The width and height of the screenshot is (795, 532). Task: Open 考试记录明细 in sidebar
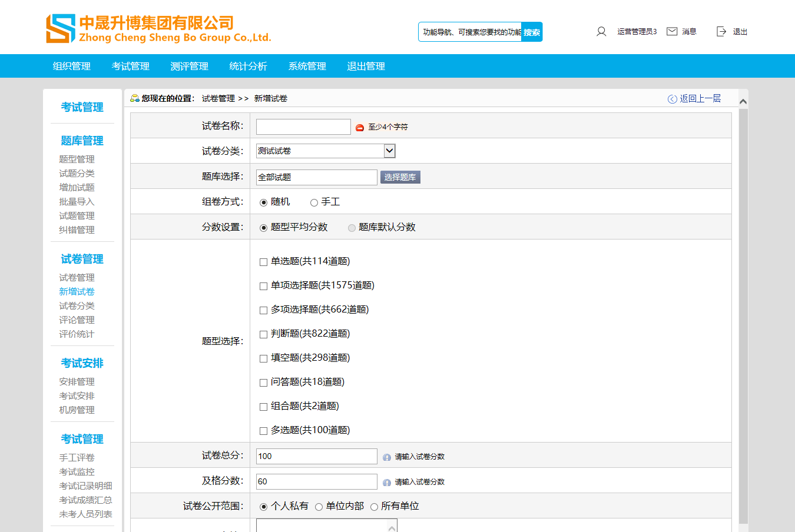(85, 486)
